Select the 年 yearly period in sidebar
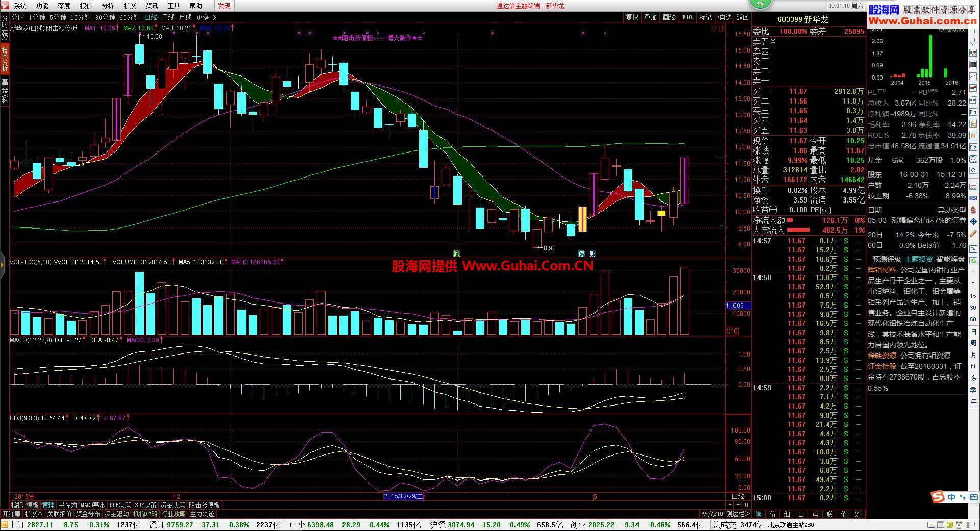This screenshot has width=980, height=531. (973, 401)
